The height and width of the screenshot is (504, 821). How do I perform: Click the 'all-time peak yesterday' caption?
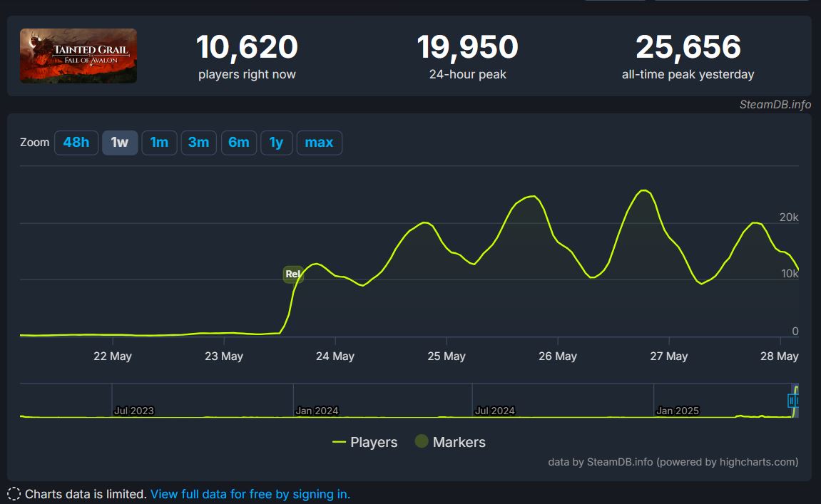[688, 74]
